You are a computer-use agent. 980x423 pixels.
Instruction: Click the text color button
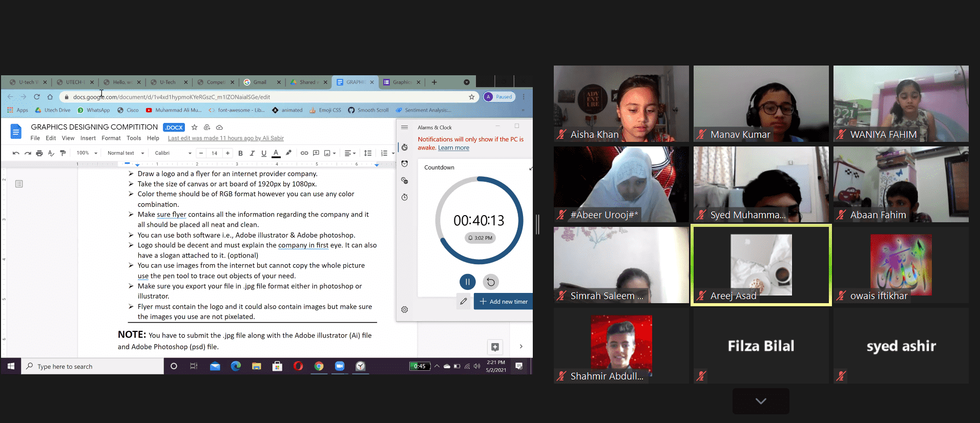point(276,153)
